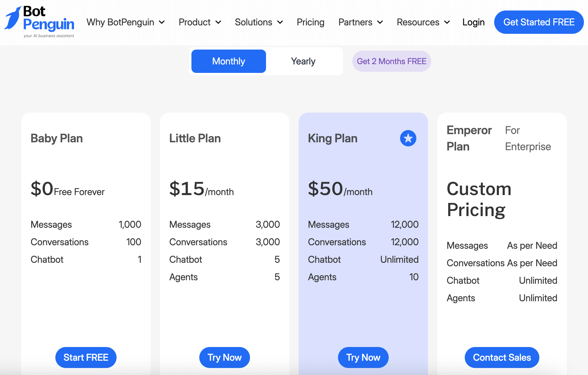This screenshot has width=588, height=375.
Task: Click Emperor Plan Chatbot Unlimited value
Action: pyautogui.click(x=538, y=281)
